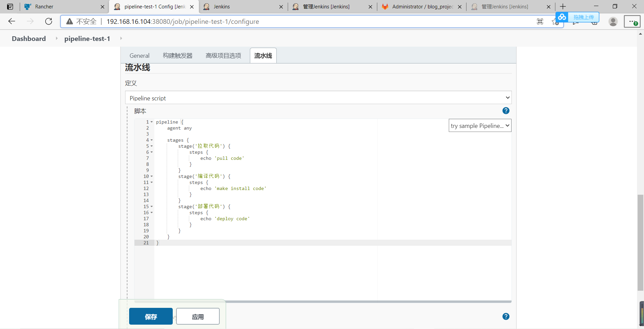Screen dimensions: 644x329
Task: Open the Pipeline script definition dropdown
Action: click(318, 98)
